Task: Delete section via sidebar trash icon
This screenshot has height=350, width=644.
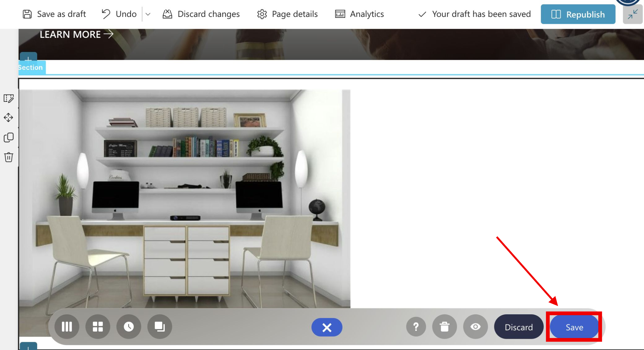Action: point(8,157)
